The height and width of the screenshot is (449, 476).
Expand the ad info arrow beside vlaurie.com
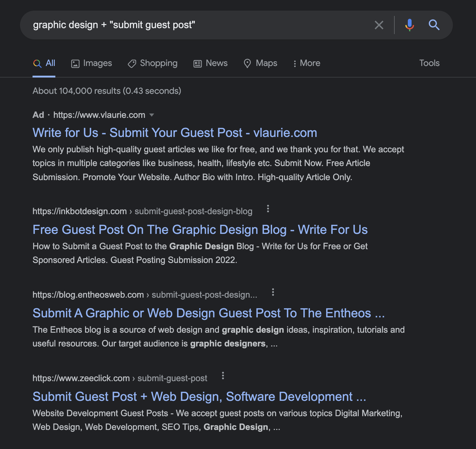[x=152, y=115]
